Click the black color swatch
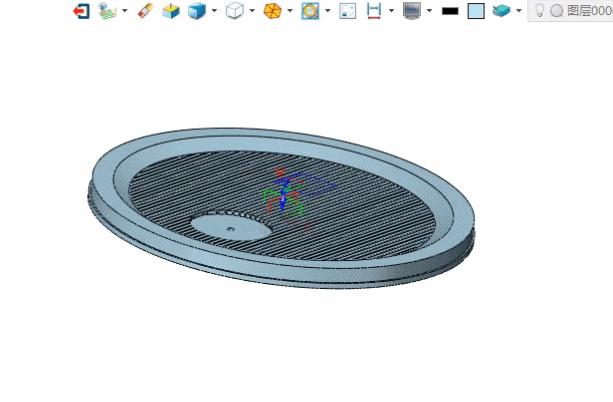This screenshot has height=402, width=613. click(450, 11)
